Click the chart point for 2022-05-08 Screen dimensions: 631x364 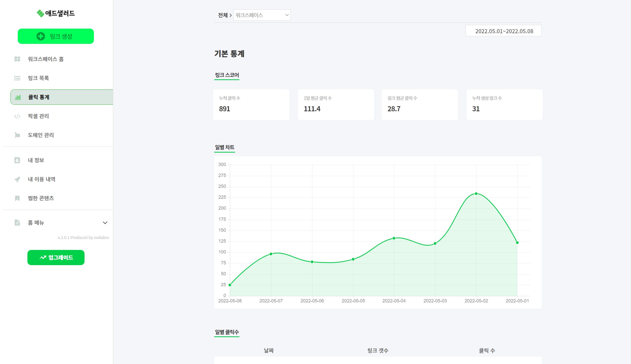(x=230, y=285)
